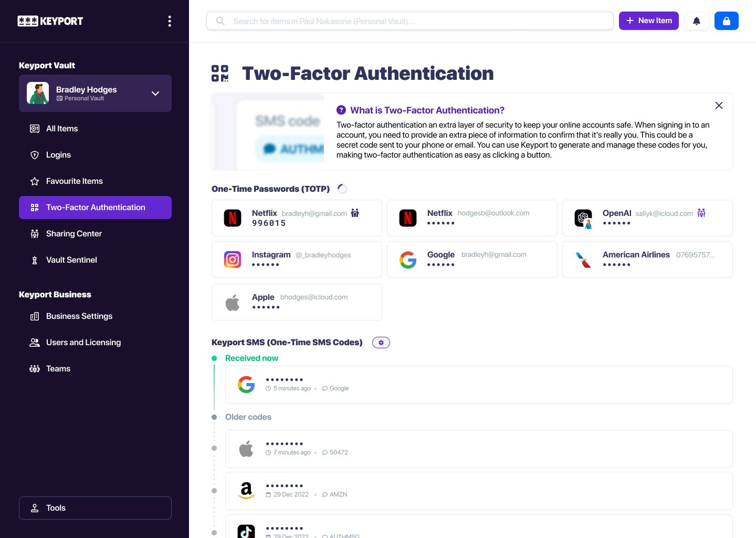The width and height of the screenshot is (756, 538).
Task: Open the Tools button
Action: pyautogui.click(x=95, y=508)
